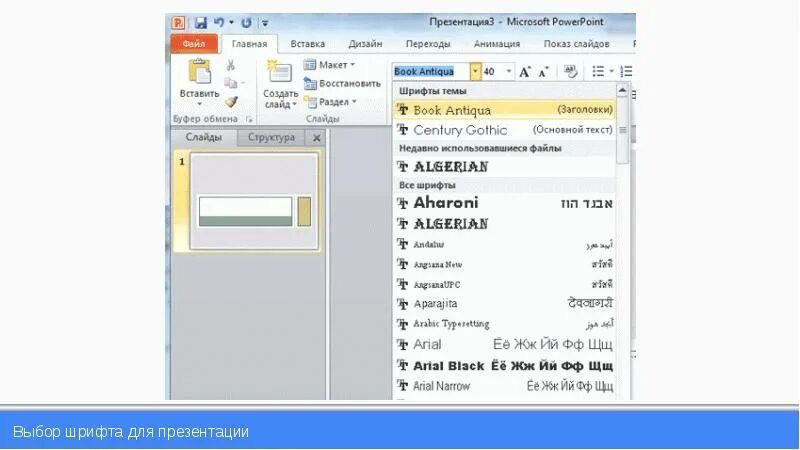The height and width of the screenshot is (450, 800).
Task: Open the Undo history dropdown arrow
Action: coord(231,23)
